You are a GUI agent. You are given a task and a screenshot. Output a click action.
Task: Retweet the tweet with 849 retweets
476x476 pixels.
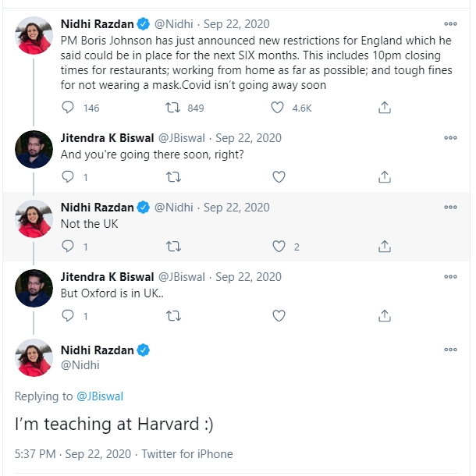175,108
